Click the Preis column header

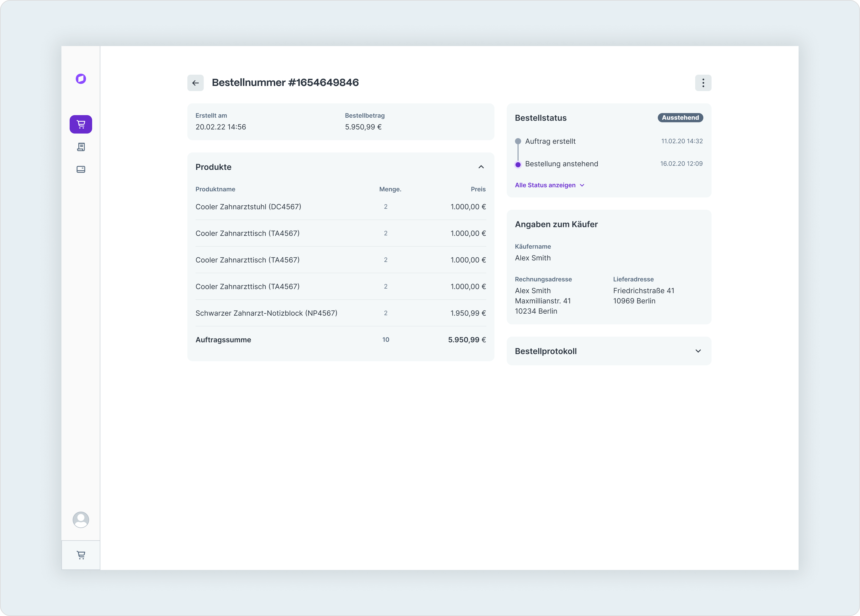tap(478, 189)
